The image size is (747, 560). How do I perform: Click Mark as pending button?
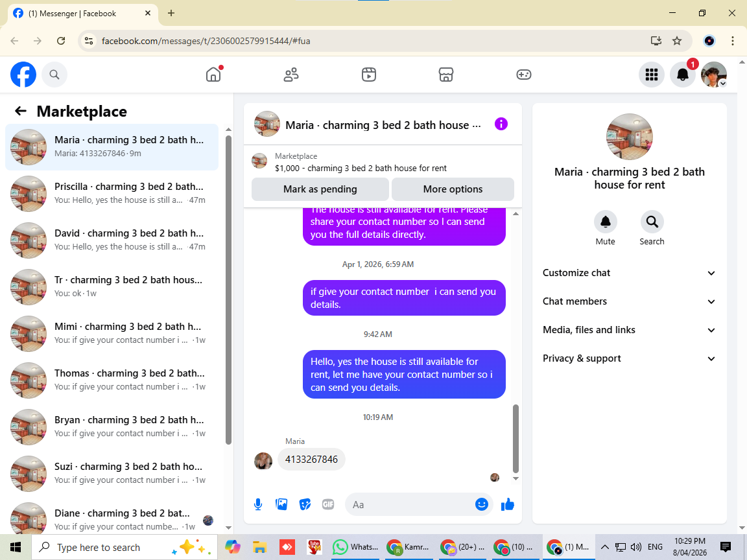pos(320,189)
